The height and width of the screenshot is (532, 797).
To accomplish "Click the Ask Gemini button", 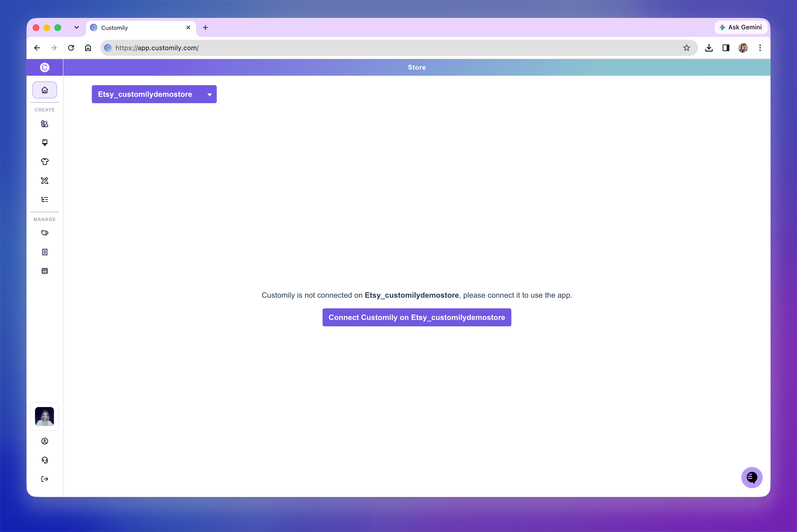I will [x=741, y=27].
